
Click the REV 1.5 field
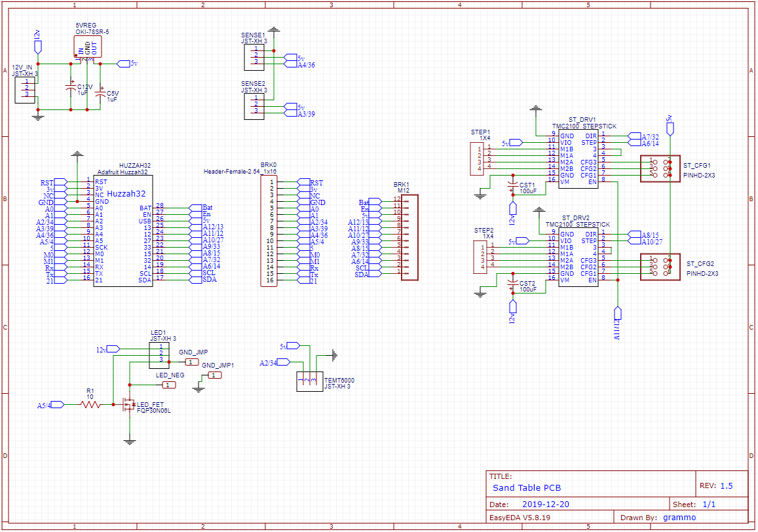pyautogui.click(x=721, y=486)
